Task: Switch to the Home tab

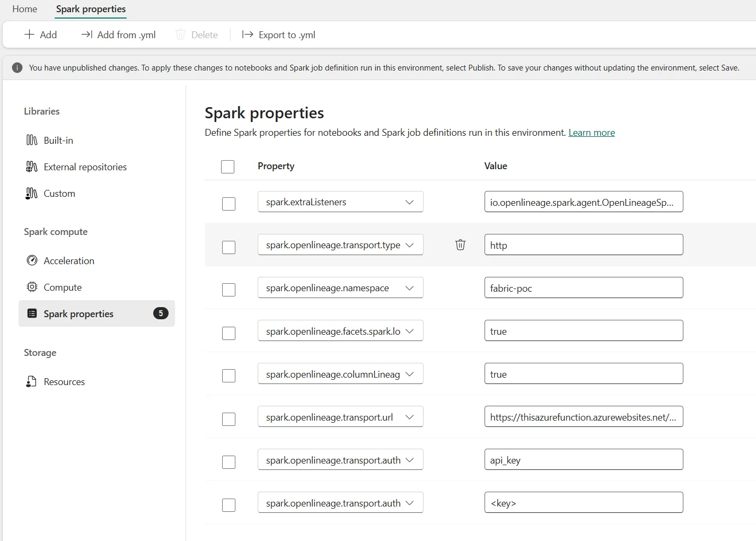Action: (25, 9)
